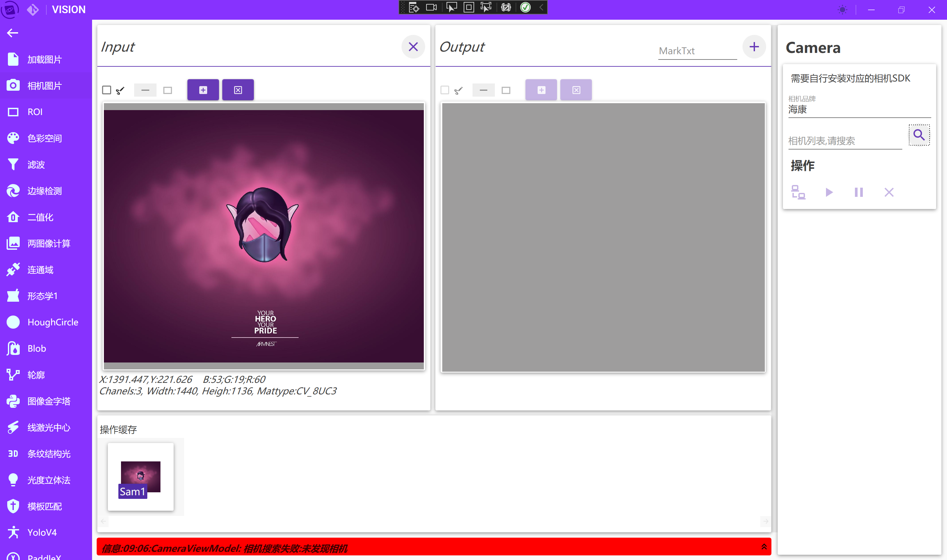Open the 相机品牌 dropdown showing 海康

(x=859, y=109)
